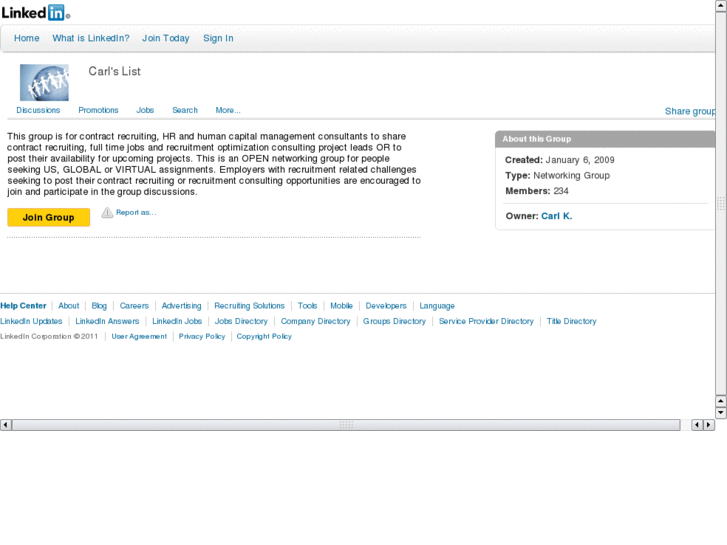Click the Carl's List group title
The height and width of the screenshot is (545, 727).
(115, 71)
